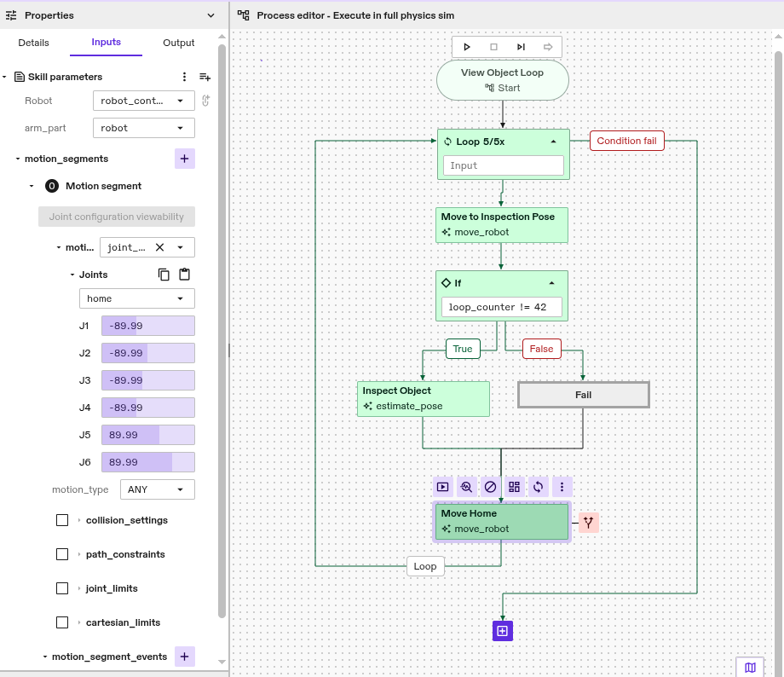The height and width of the screenshot is (677, 784).
Task: Switch to the Details tab
Action: [x=34, y=43]
